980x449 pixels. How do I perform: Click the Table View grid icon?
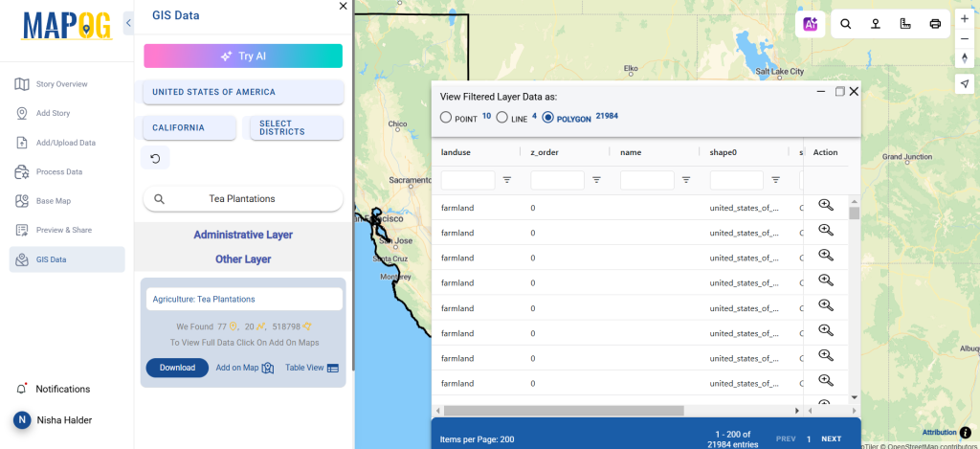tap(332, 369)
